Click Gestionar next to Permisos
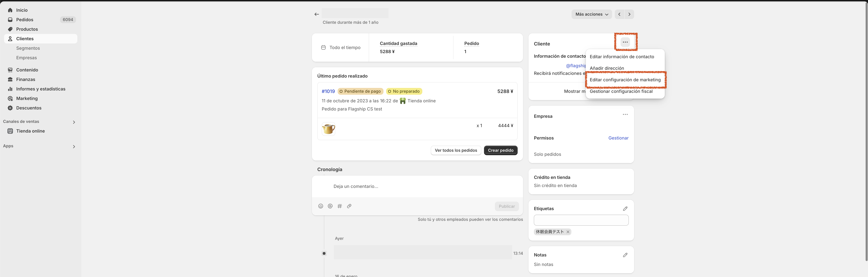Screen dimensions: 868x277 pos(618,138)
